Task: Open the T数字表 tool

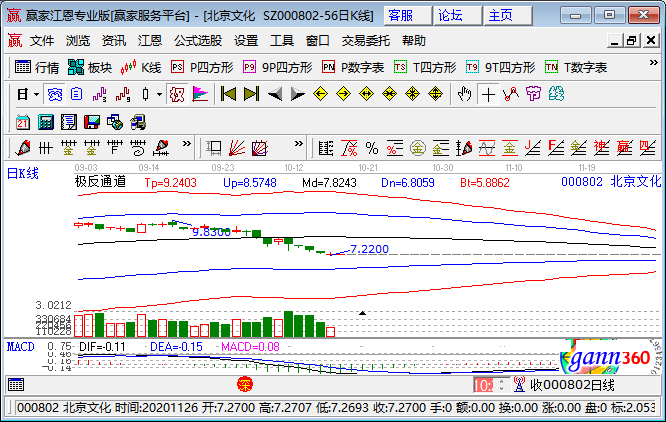Action: click(x=576, y=67)
